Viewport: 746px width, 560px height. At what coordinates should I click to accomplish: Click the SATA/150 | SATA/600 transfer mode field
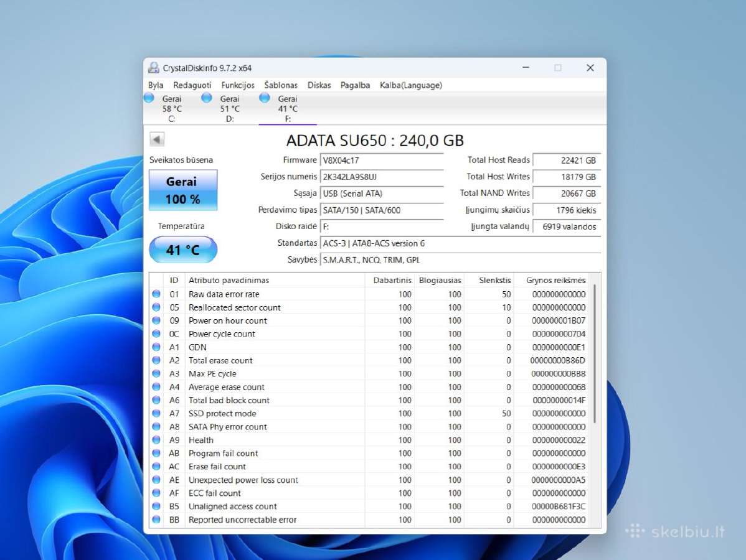click(382, 210)
